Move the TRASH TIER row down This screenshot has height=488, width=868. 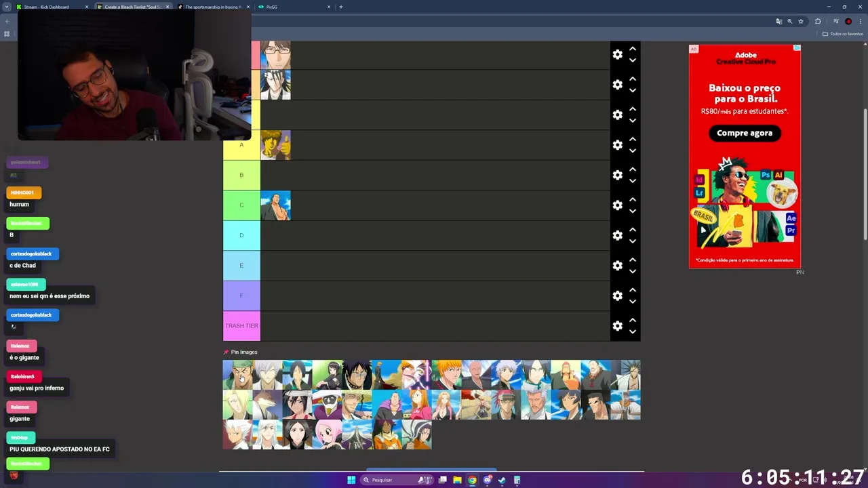(x=632, y=332)
